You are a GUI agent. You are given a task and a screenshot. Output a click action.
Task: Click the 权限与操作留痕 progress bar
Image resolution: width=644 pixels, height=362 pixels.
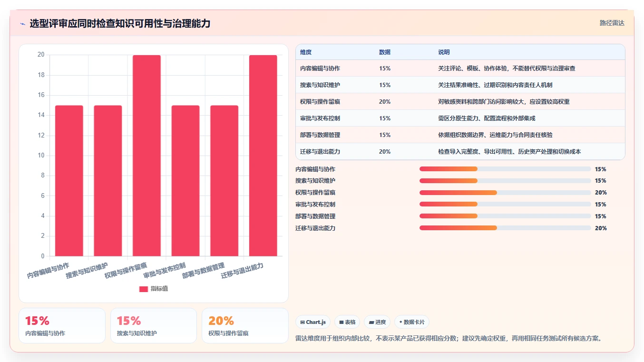pyautogui.click(x=505, y=193)
